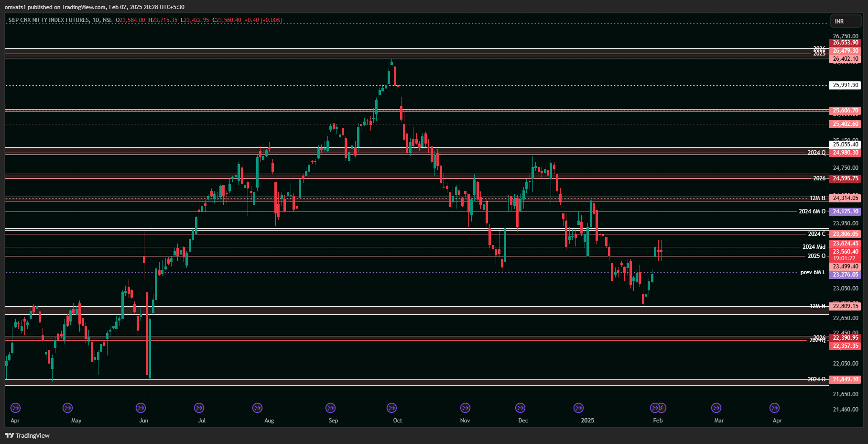Click the Oct label on the time axis
This screenshot has height=444, width=868.
tap(398, 421)
